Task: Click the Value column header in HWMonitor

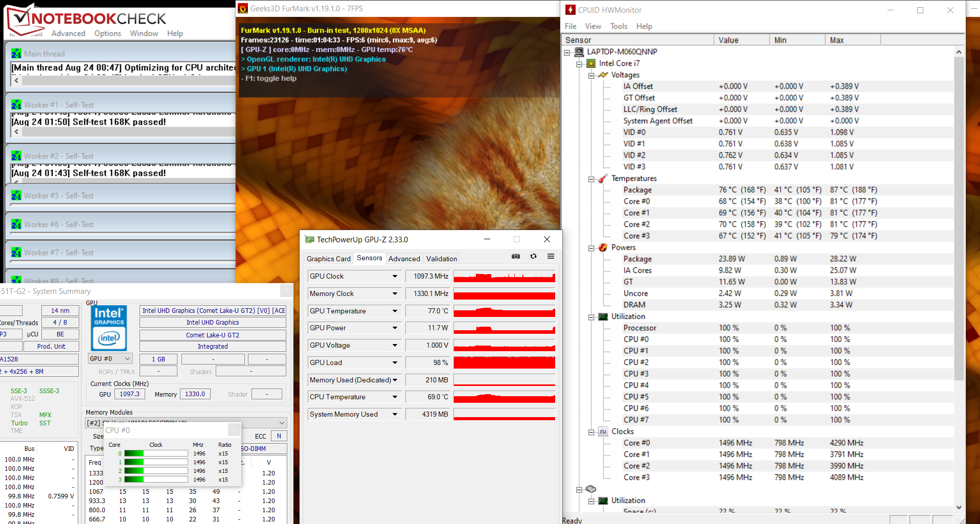Action: [x=742, y=40]
